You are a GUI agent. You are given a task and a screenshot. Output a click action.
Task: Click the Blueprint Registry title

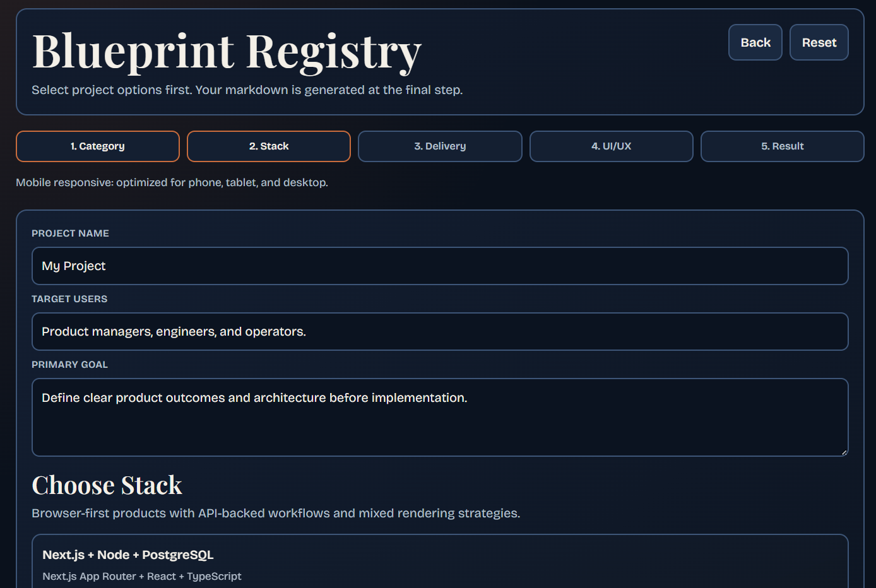(x=227, y=52)
